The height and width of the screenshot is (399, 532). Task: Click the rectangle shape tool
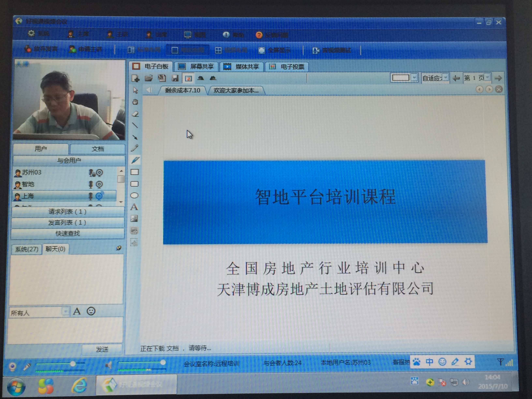pos(134,172)
